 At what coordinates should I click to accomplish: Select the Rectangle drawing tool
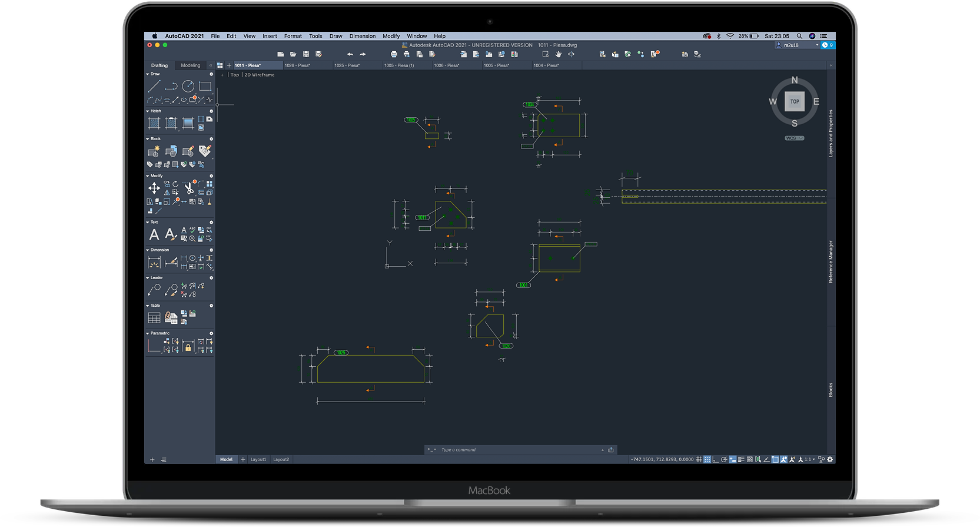point(205,87)
